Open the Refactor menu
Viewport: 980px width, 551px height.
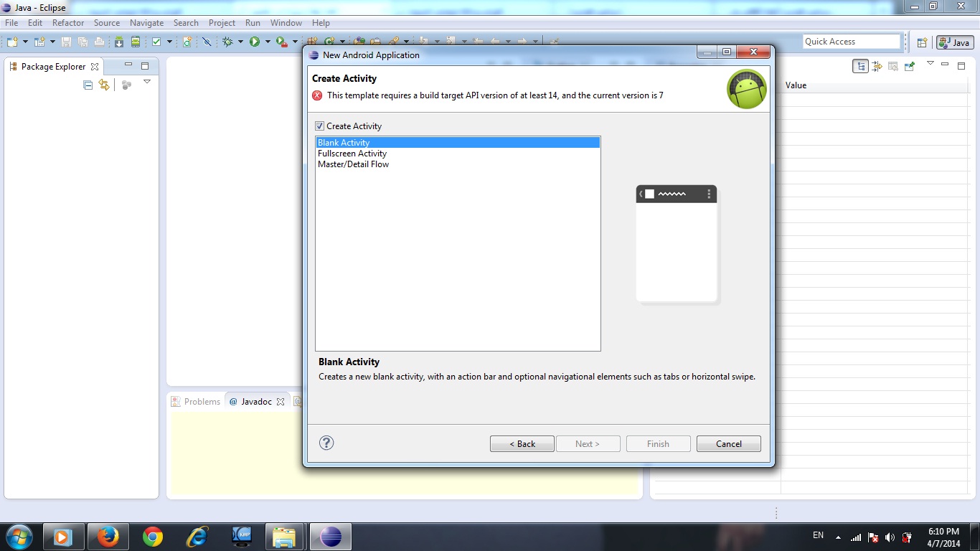point(68,23)
